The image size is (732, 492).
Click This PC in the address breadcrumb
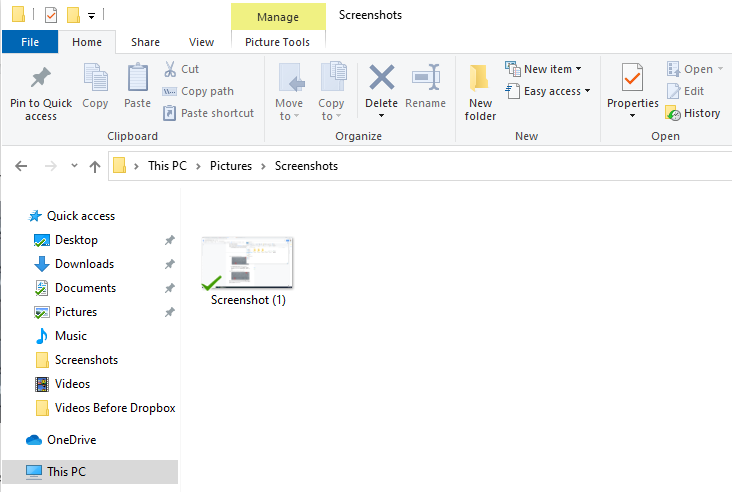click(167, 166)
